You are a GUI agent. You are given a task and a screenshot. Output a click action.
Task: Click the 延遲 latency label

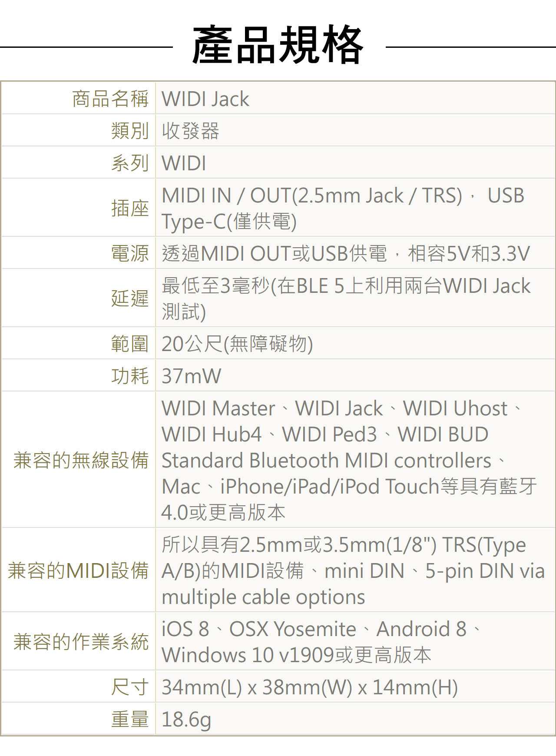tap(130, 298)
